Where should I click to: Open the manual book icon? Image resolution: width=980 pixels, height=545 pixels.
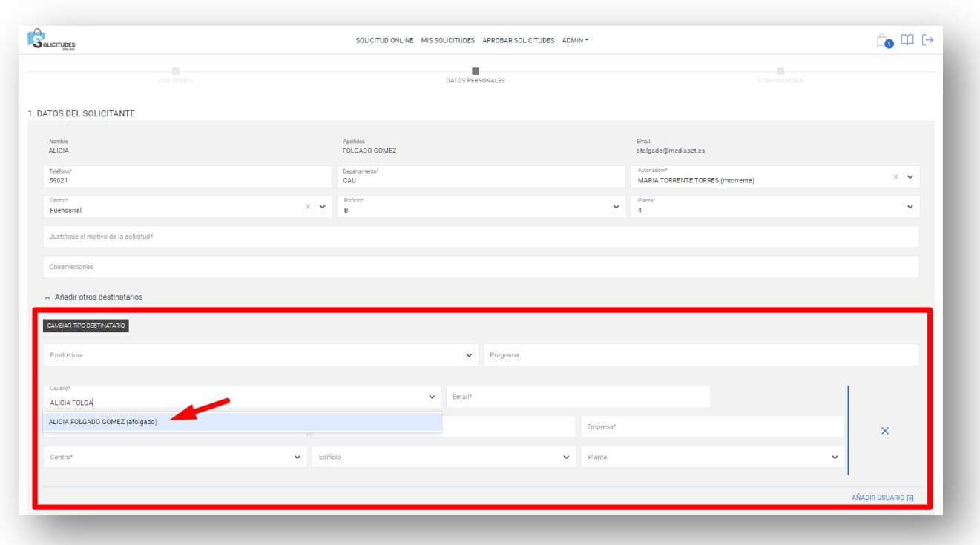(x=907, y=40)
